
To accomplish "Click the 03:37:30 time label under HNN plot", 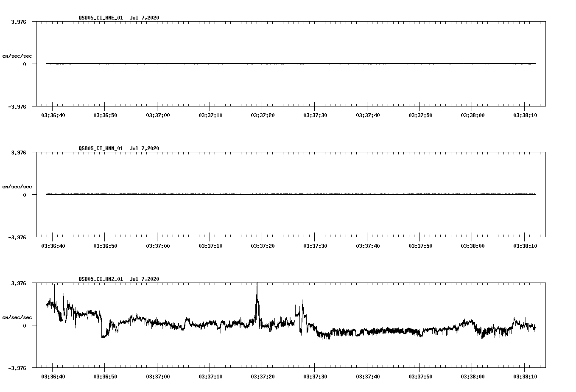I will (315, 246).
